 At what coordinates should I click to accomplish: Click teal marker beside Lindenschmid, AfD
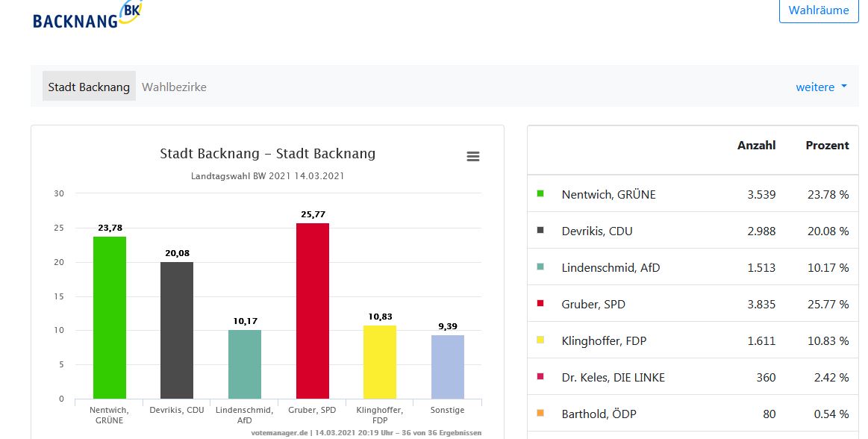point(540,267)
